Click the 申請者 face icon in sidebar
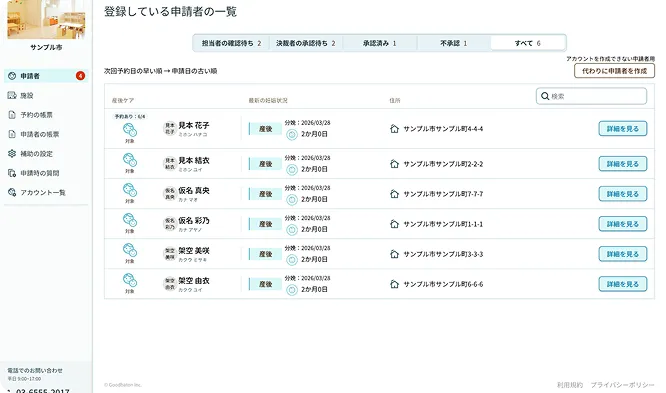This screenshot has width=666, height=393. (x=12, y=76)
